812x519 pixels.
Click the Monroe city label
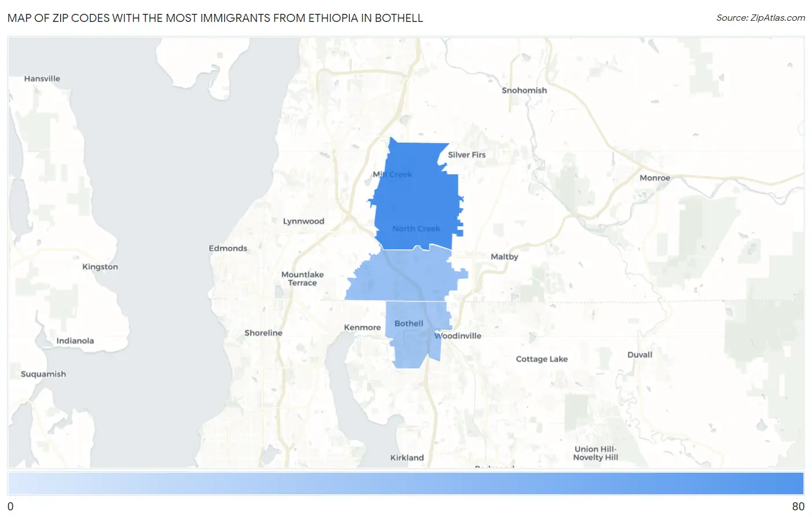tap(655, 178)
